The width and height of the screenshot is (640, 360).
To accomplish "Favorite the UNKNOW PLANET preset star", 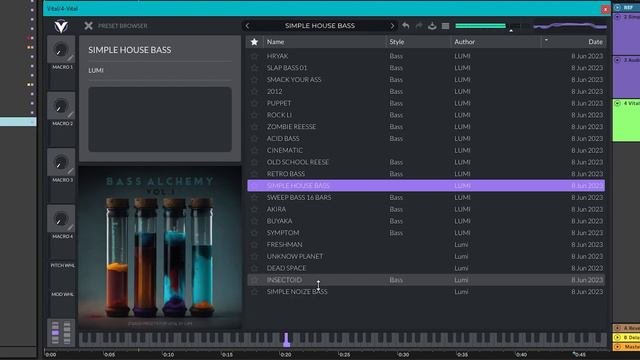I will point(254,256).
